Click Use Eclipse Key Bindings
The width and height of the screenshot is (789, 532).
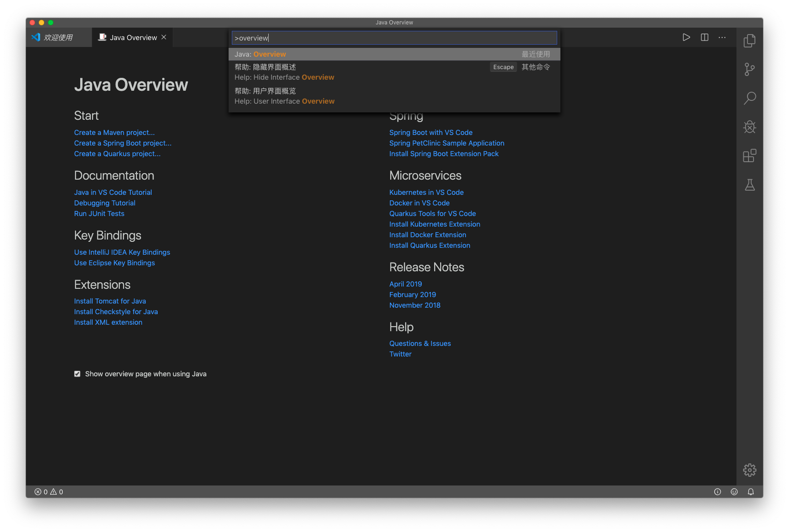pos(114,263)
